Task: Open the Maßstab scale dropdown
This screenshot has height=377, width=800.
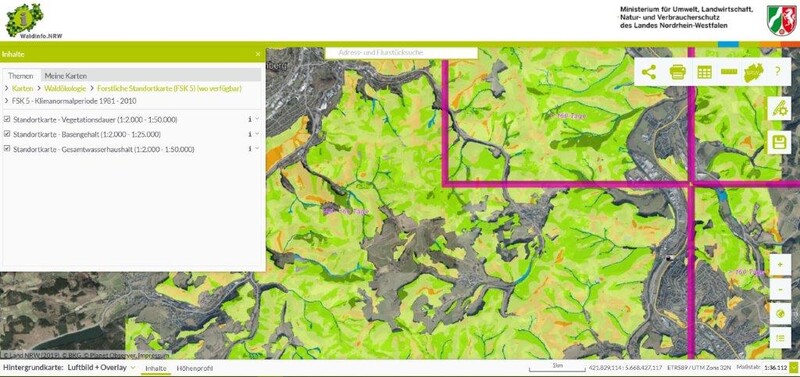Action: coord(793,367)
